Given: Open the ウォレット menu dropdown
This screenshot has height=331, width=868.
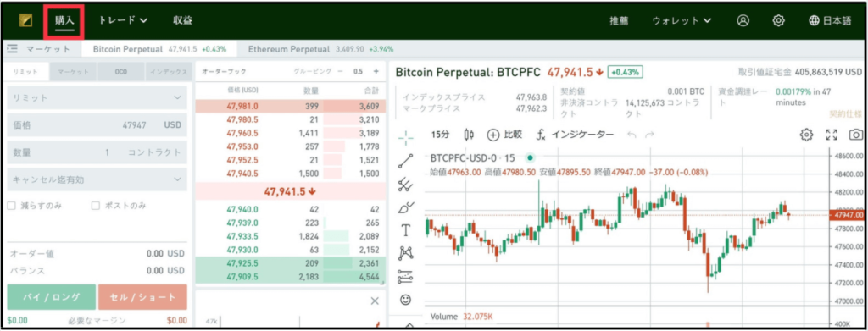Looking at the screenshot, I should (682, 20).
